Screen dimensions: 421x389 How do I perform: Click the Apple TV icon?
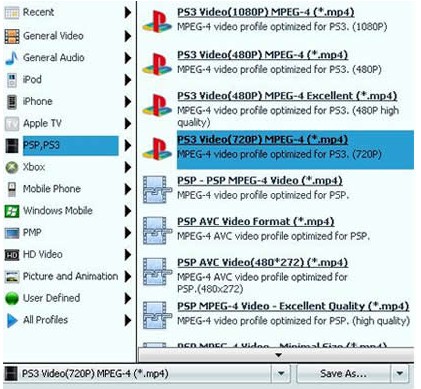[x=12, y=124]
